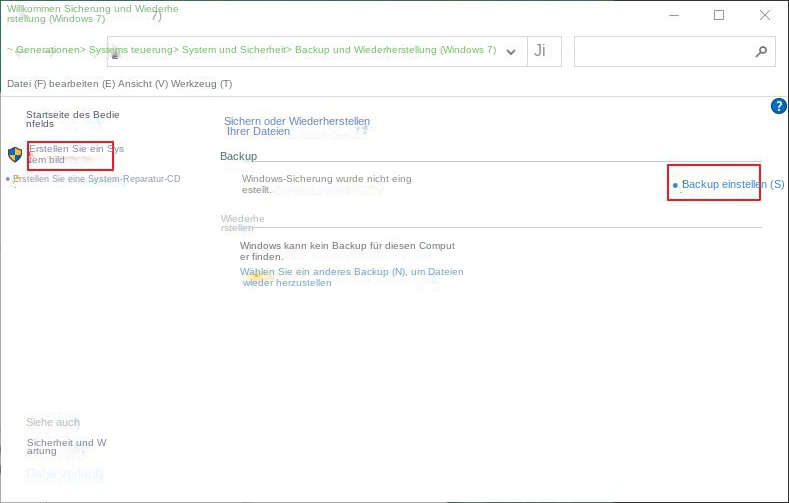Maximize the backup window

tap(718, 15)
